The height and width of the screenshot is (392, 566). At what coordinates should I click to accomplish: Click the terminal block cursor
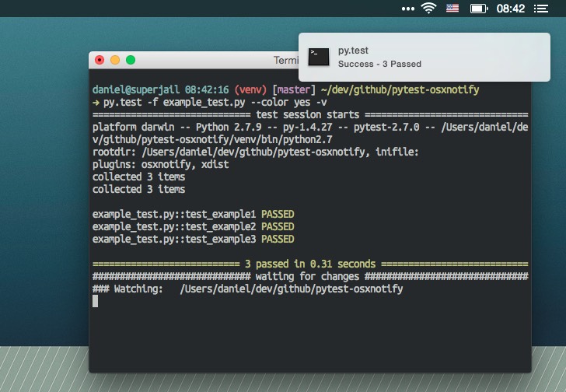pyautogui.click(x=96, y=301)
